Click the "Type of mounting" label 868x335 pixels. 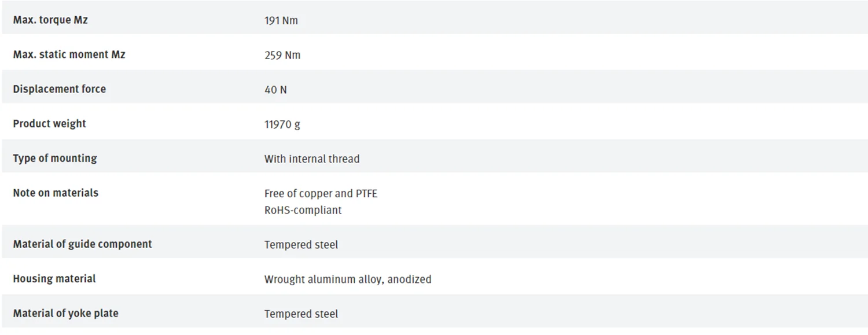point(55,159)
